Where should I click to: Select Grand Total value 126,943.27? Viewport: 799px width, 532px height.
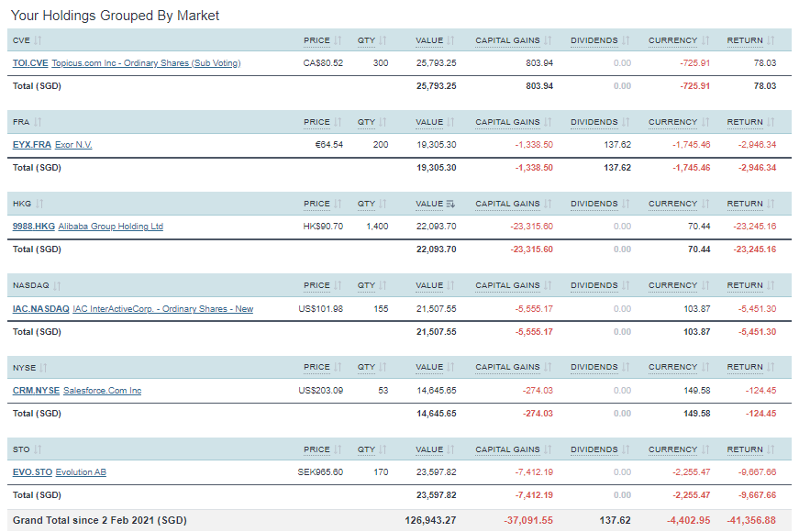(430, 520)
